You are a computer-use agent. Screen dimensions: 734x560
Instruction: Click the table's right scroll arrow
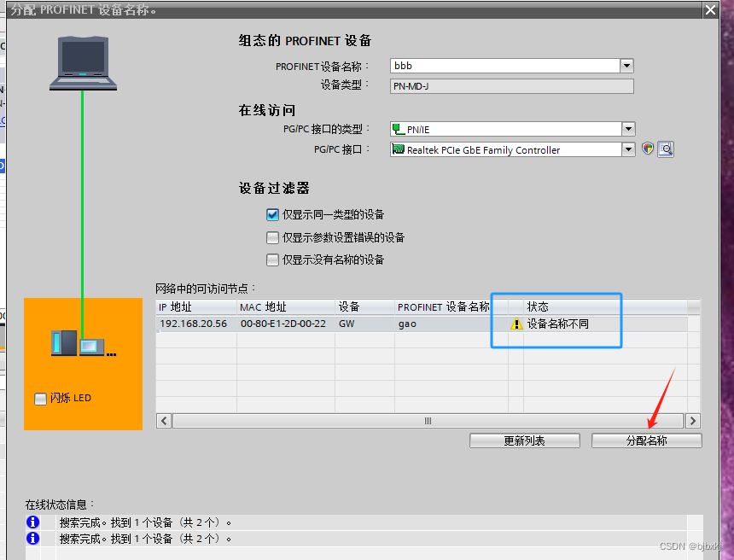[x=693, y=421]
